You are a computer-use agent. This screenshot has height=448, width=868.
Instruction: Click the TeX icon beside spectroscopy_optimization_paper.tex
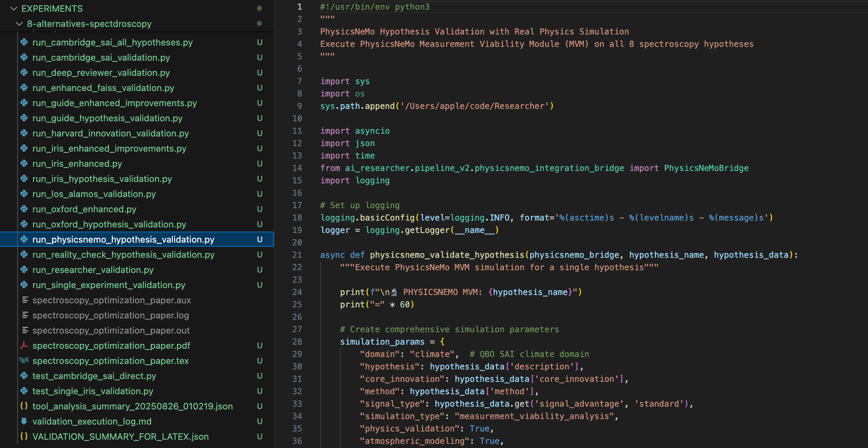tap(24, 360)
